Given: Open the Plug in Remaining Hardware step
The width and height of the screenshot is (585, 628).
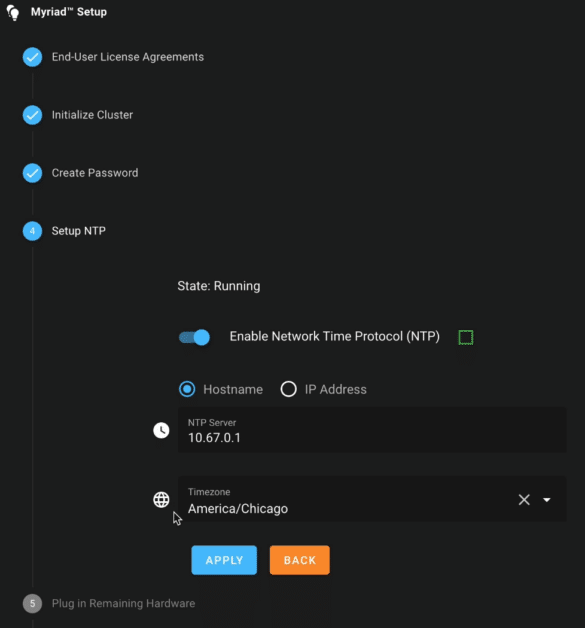Looking at the screenshot, I should [x=123, y=604].
